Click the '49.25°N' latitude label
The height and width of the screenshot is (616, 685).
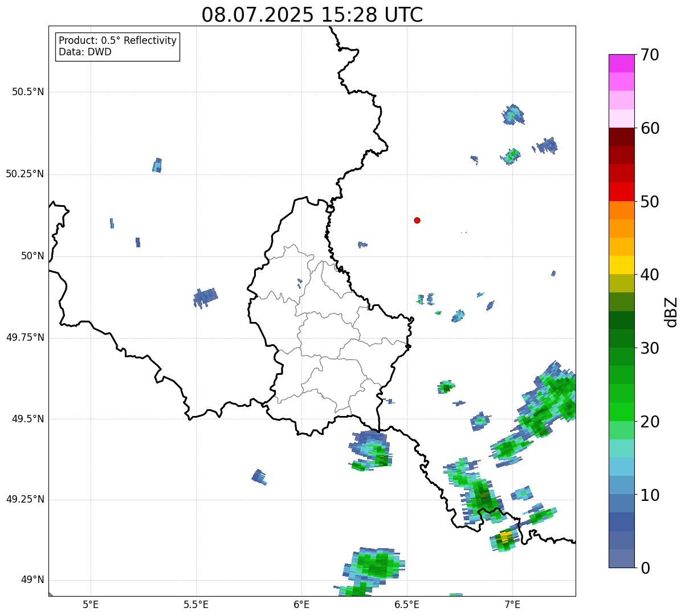pyautogui.click(x=25, y=499)
